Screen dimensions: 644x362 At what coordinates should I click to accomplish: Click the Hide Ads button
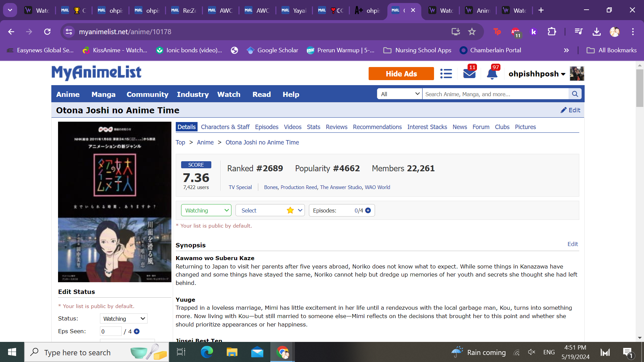click(401, 74)
